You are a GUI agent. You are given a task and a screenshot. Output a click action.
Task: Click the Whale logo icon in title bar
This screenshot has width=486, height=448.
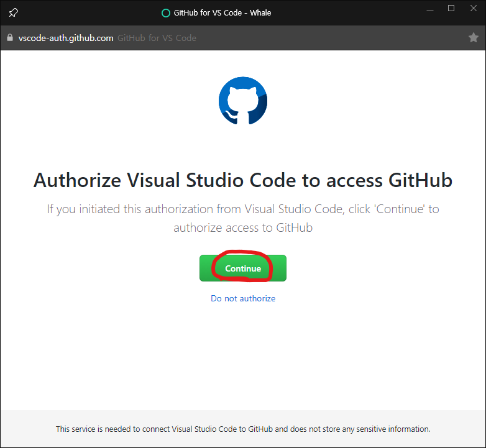166,13
